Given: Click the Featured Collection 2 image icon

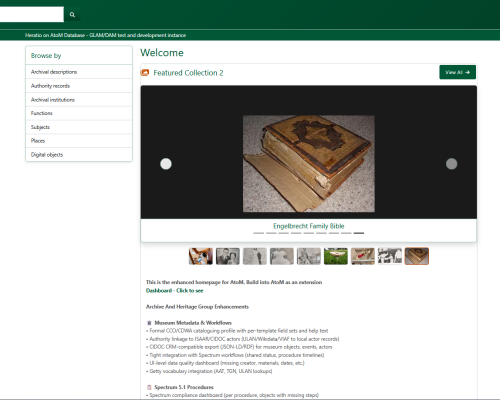Looking at the screenshot, I should [145, 73].
